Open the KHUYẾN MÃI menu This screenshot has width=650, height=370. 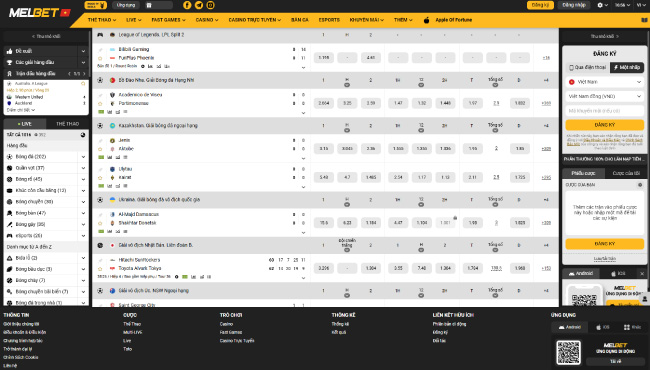click(x=366, y=20)
